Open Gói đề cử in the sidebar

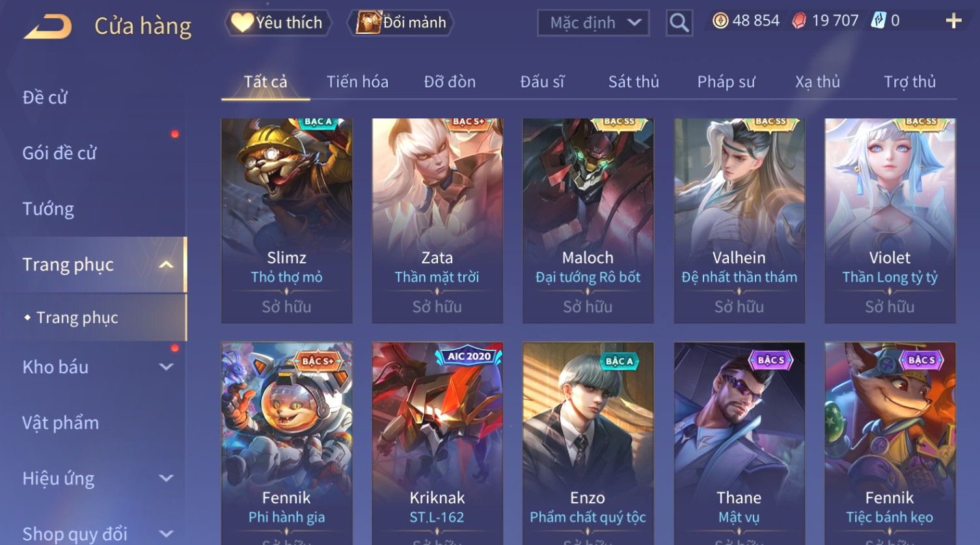(x=59, y=153)
